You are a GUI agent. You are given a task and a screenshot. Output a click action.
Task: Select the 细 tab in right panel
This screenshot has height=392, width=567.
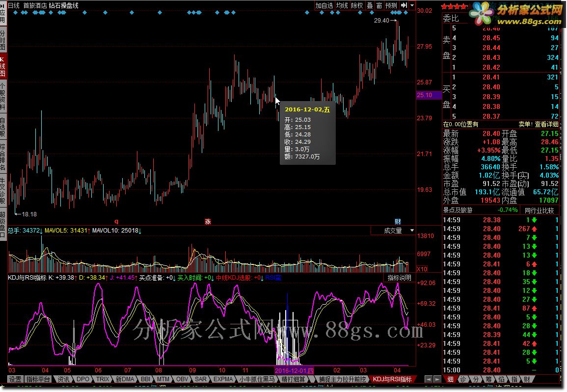coord(450,379)
